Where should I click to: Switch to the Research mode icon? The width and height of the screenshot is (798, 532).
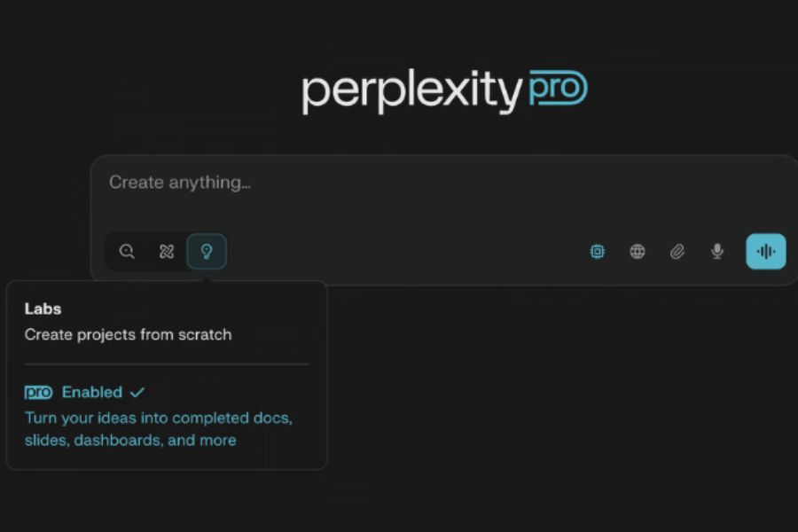coord(167,252)
